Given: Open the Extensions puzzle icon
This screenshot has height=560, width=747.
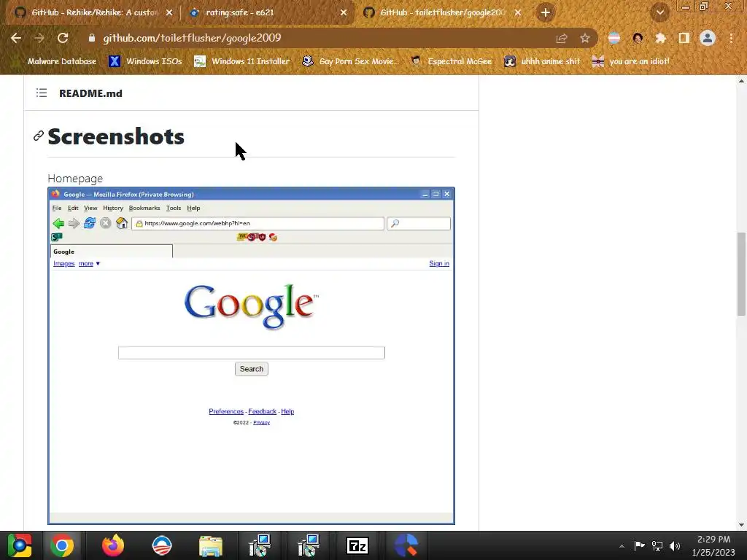Looking at the screenshot, I should click(x=660, y=38).
